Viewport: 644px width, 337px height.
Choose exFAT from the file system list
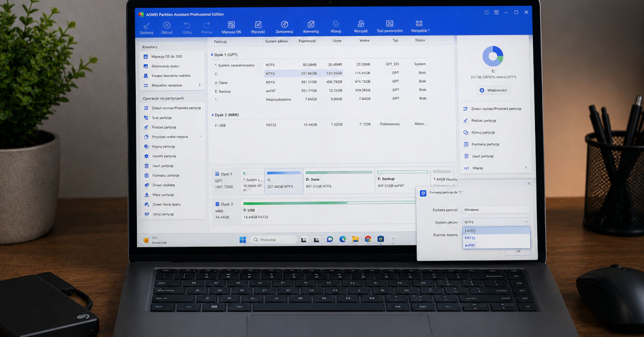click(x=496, y=245)
